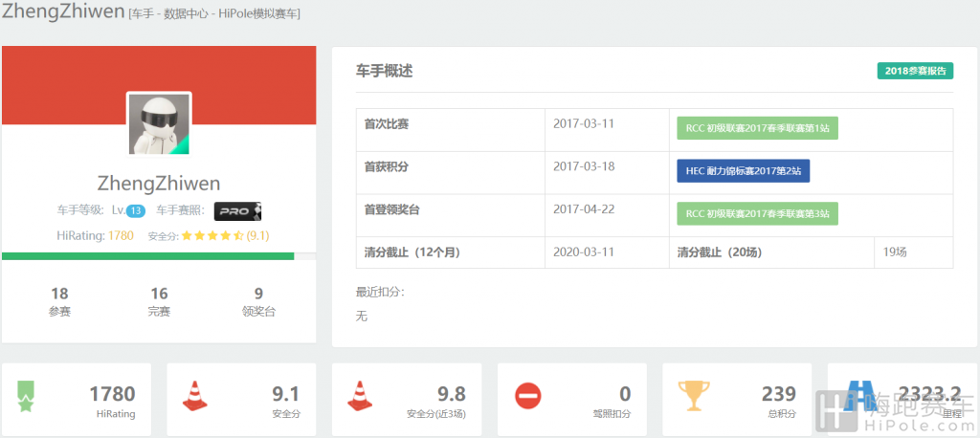Click the 车手概述 section heading

[385, 71]
